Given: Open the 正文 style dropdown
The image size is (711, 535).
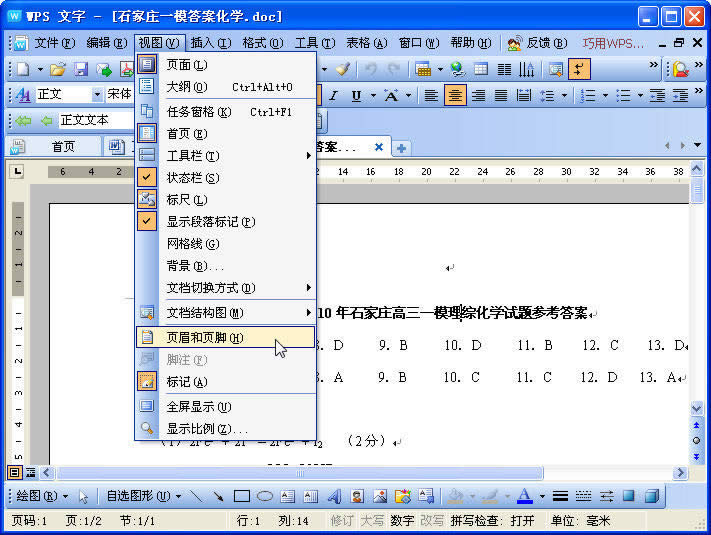Looking at the screenshot, I should (x=97, y=95).
